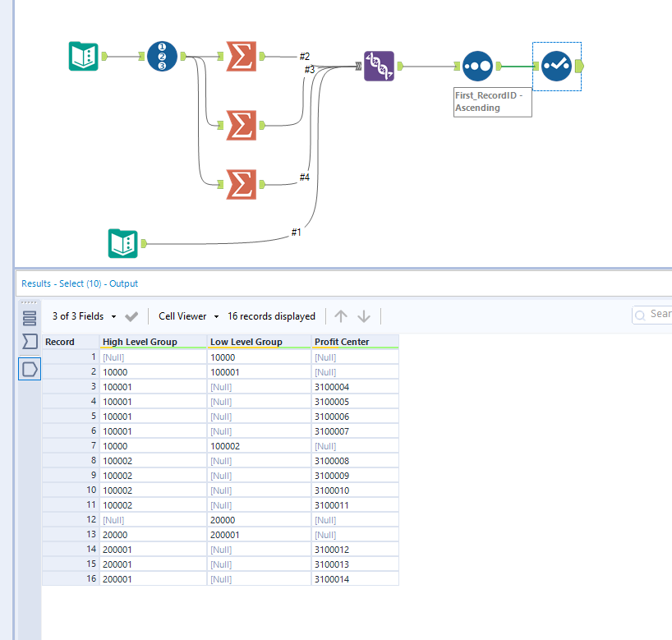Open the 3 of 3 Fields dropdown
672x640 pixels.
(82, 315)
